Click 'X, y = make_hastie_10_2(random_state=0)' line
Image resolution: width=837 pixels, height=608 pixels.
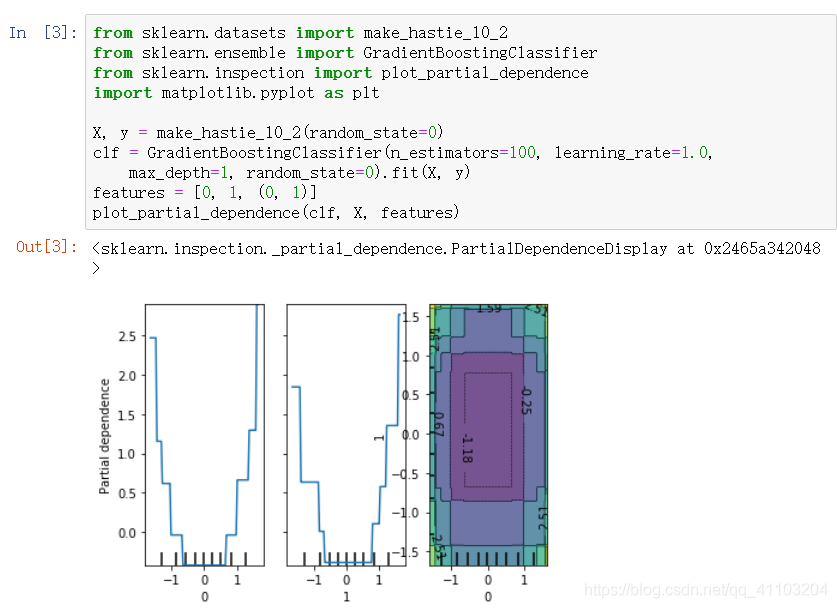tap(268, 132)
